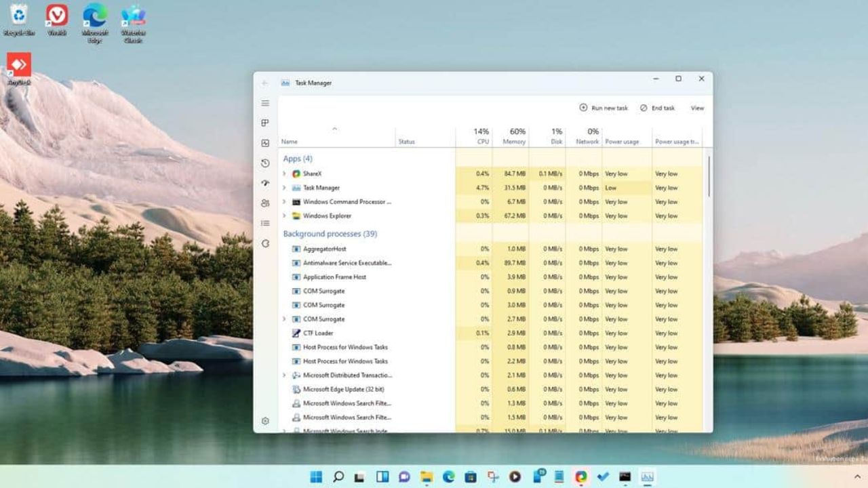
Task: Open the Startup apps page icon
Action: (265, 183)
